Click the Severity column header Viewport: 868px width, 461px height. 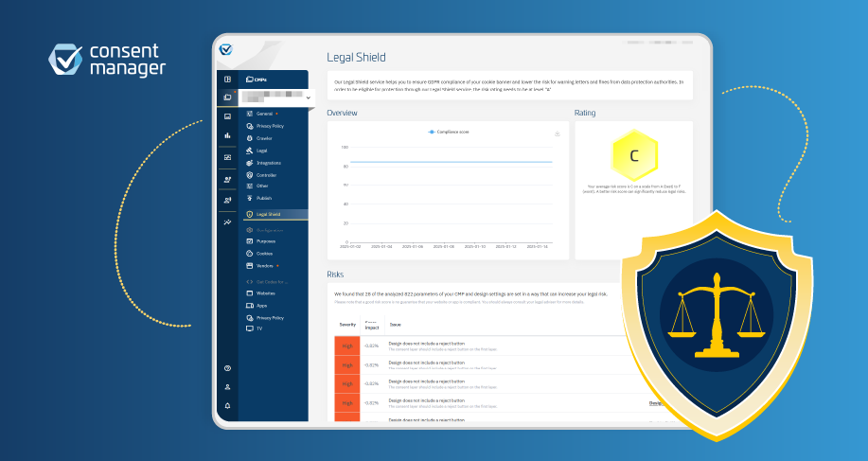click(347, 325)
